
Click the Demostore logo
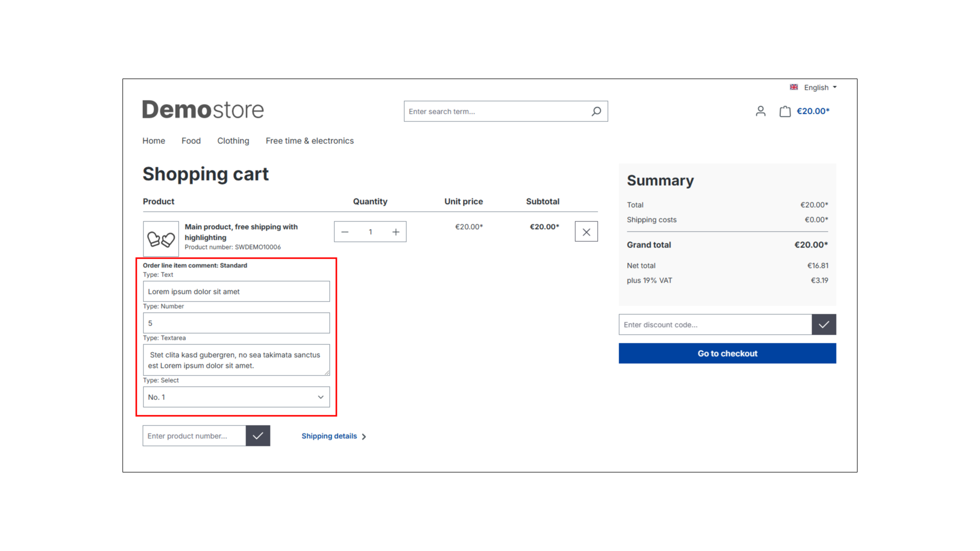click(x=203, y=110)
